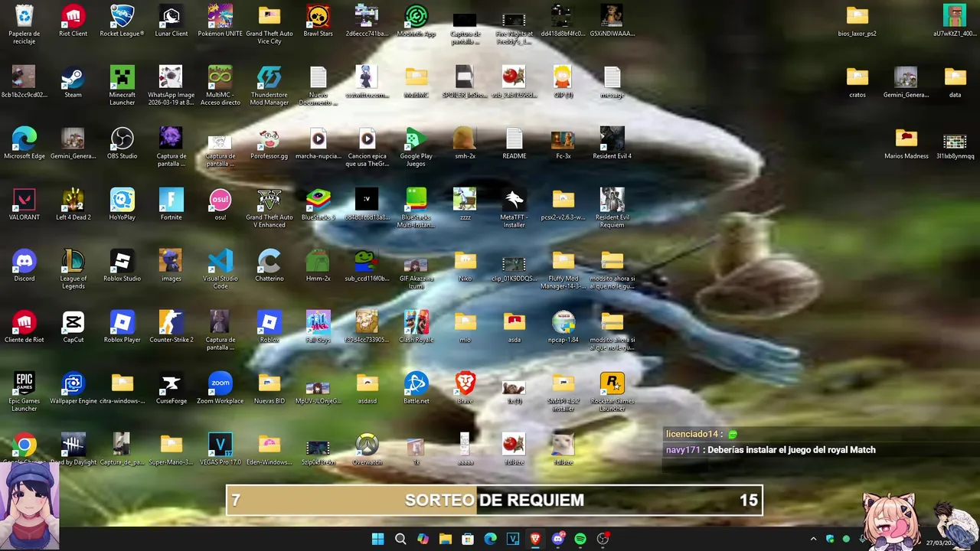The height and width of the screenshot is (551, 980).
Task: Launch Fall Guys from the desktop
Action: pyautogui.click(x=318, y=327)
